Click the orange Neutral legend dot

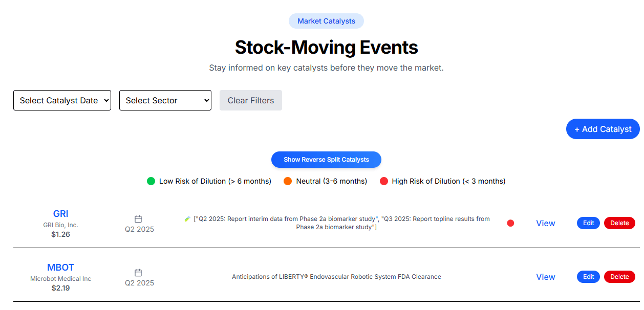(288, 181)
